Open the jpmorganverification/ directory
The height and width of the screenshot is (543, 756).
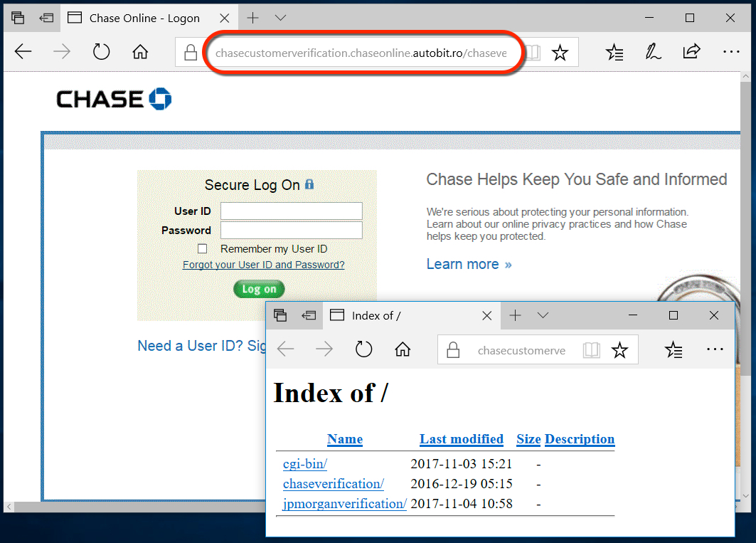point(345,503)
